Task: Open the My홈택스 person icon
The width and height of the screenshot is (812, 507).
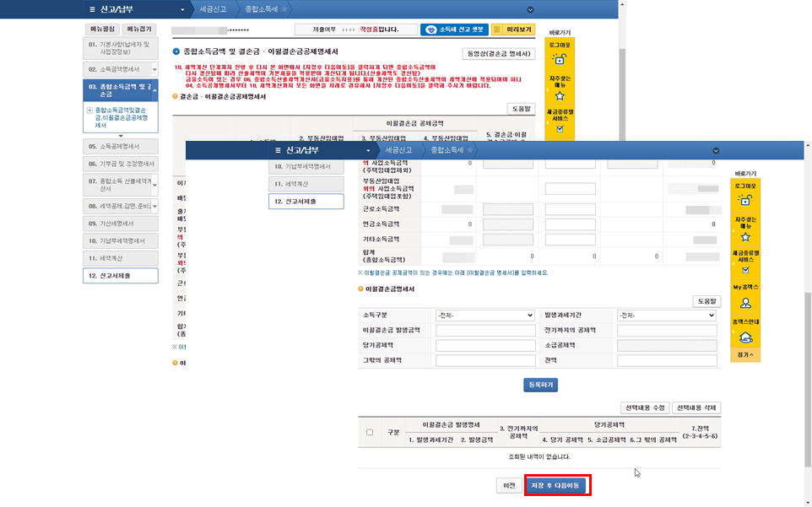Action: pyautogui.click(x=745, y=303)
